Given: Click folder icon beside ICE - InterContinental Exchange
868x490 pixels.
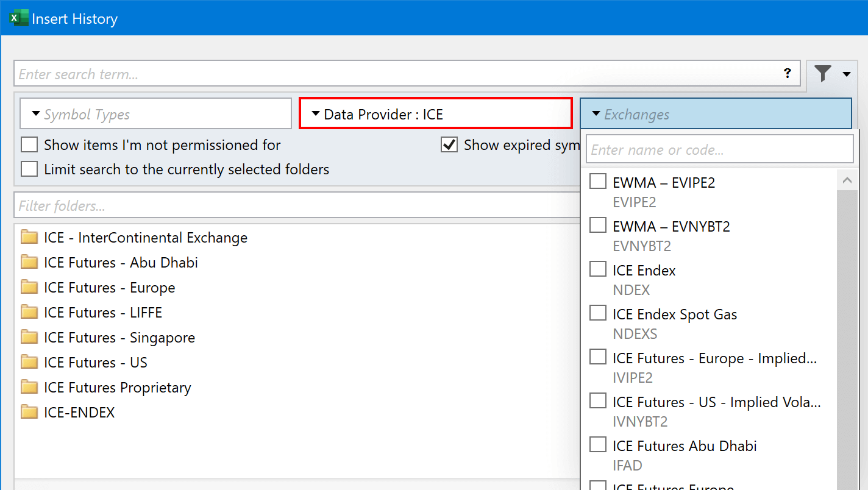Looking at the screenshot, I should [29, 237].
